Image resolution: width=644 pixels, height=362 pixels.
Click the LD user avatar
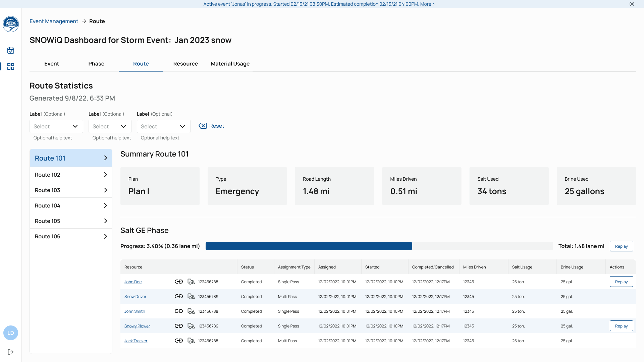pos(11,333)
